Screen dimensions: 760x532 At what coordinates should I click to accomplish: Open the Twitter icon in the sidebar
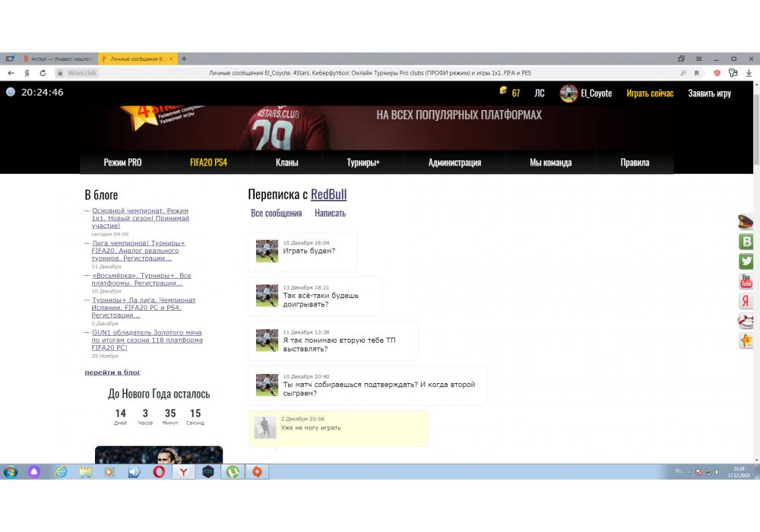tap(746, 261)
